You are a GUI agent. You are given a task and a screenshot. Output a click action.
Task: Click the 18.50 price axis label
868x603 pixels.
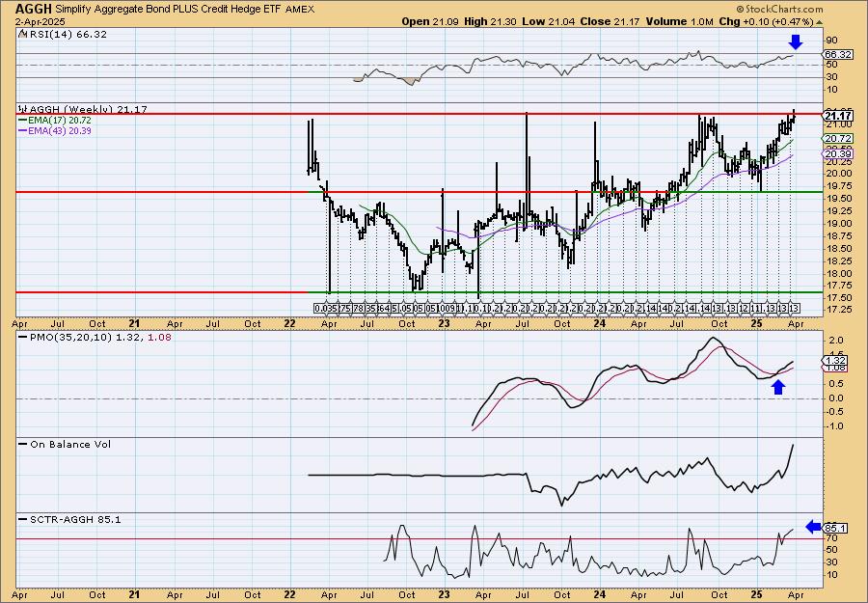click(x=838, y=249)
